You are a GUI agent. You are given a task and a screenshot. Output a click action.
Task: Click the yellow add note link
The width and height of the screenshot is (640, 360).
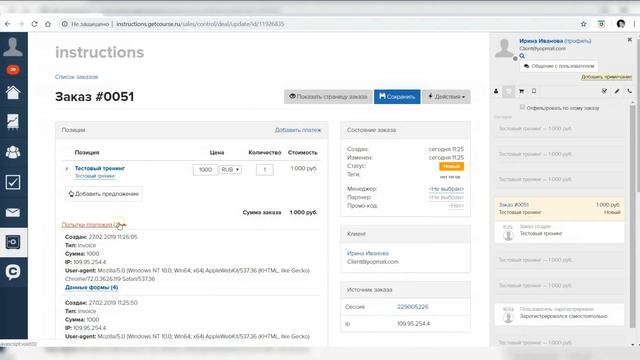click(606, 77)
